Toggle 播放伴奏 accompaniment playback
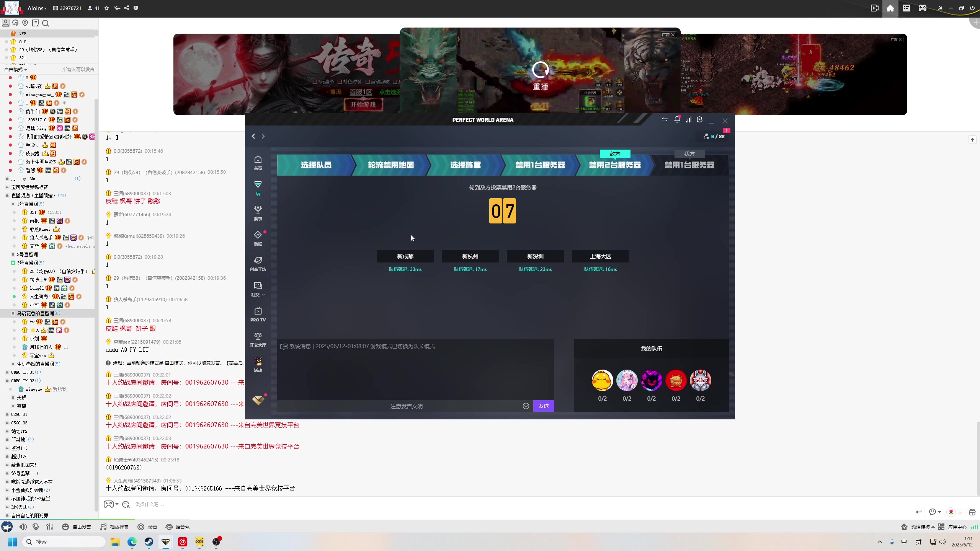 [x=114, y=527]
